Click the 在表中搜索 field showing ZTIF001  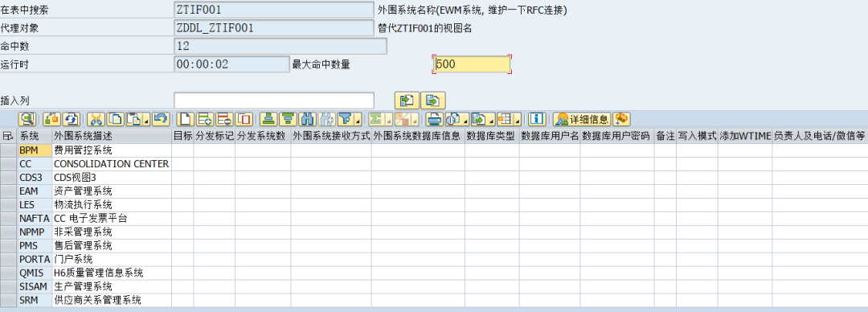pos(274,10)
